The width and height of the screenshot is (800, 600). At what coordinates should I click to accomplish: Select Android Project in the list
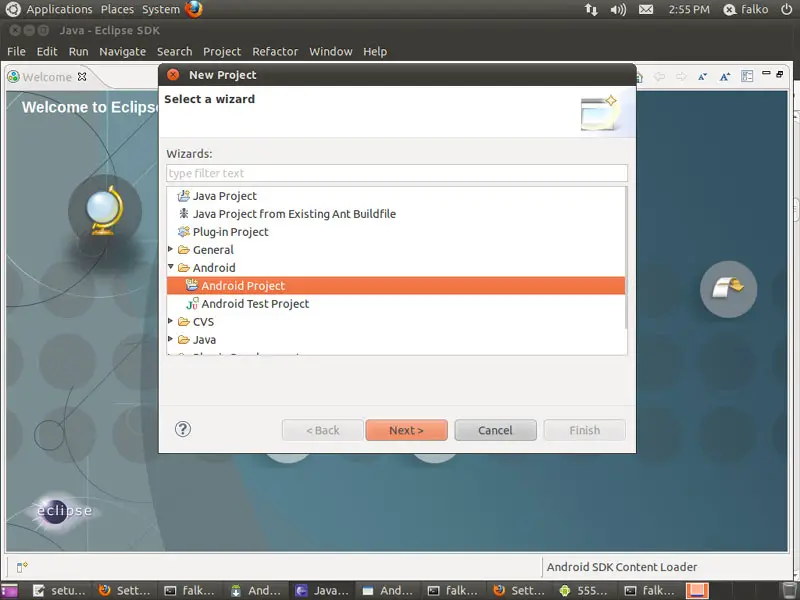[396, 286]
